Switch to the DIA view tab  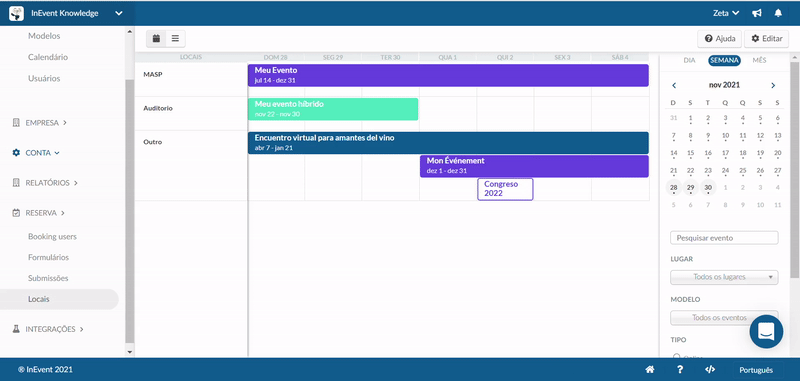(689, 60)
